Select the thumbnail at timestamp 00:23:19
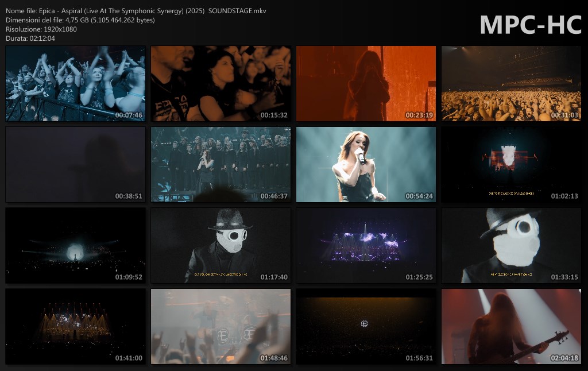 366,84
